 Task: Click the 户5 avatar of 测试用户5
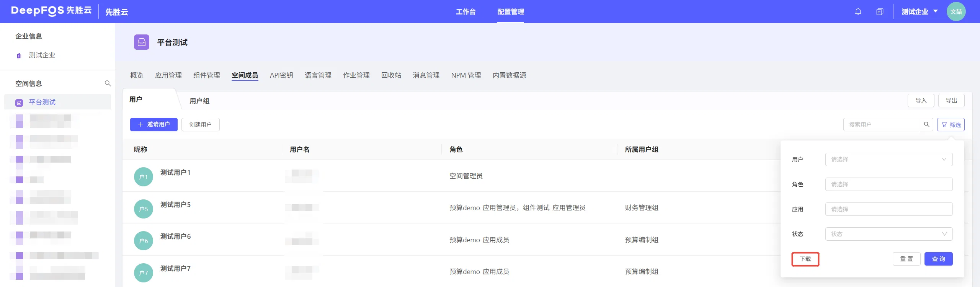(144, 209)
